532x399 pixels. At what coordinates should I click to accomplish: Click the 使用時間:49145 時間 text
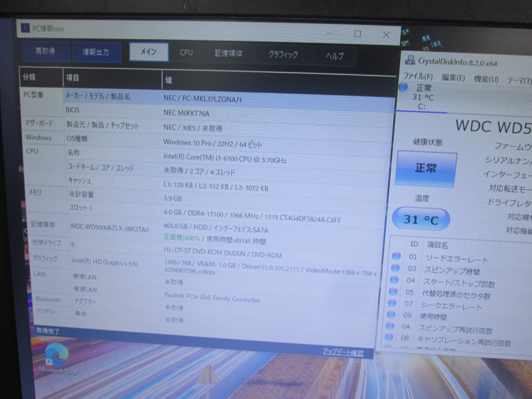pos(236,240)
